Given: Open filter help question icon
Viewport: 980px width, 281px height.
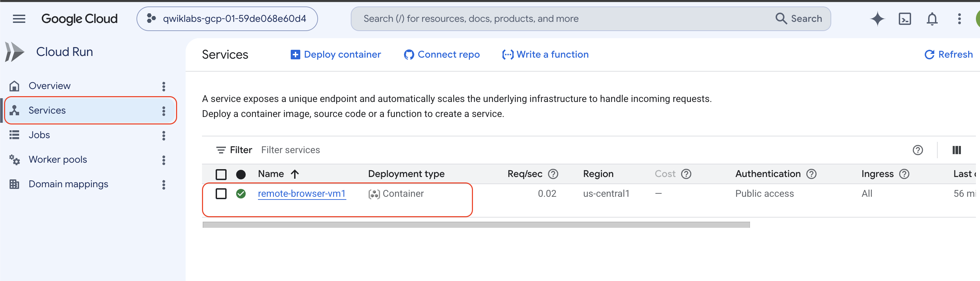Looking at the screenshot, I should pyautogui.click(x=918, y=150).
